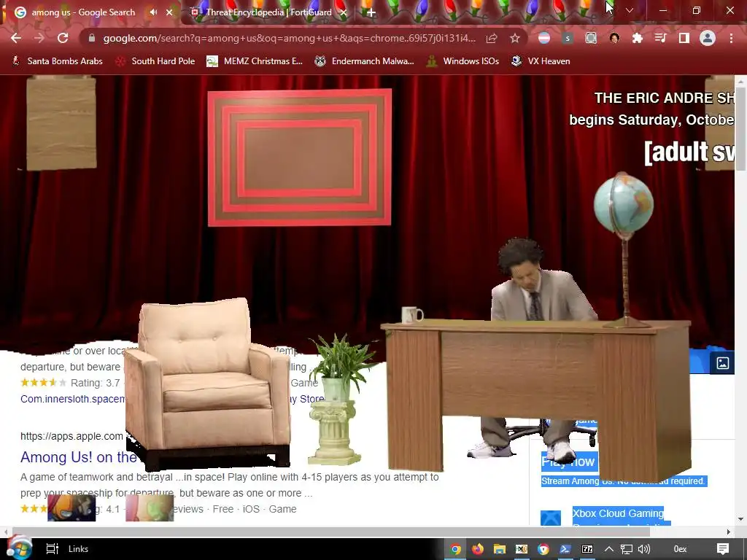The image size is (747, 560).
Task: Click the right arrow of the horizontal scrollbar
Action: pyautogui.click(x=729, y=532)
